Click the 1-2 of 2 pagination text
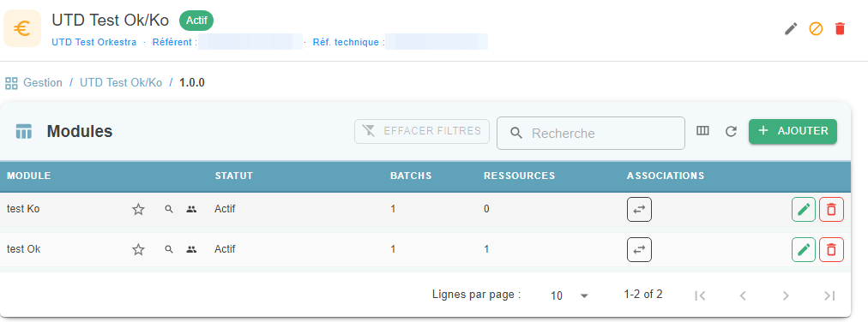Screen dimensions: 868x322 point(642,295)
